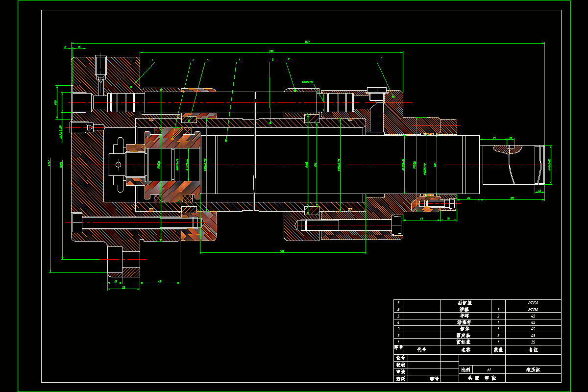
Task: Click the 比例 scale label
Action: click(466, 369)
